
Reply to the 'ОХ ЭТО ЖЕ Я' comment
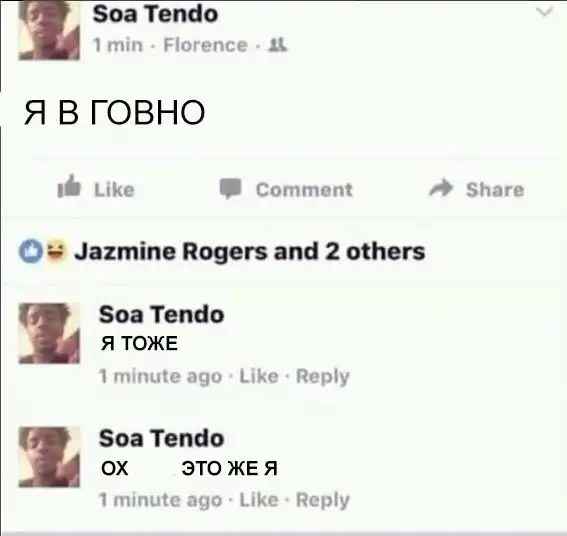point(323,501)
